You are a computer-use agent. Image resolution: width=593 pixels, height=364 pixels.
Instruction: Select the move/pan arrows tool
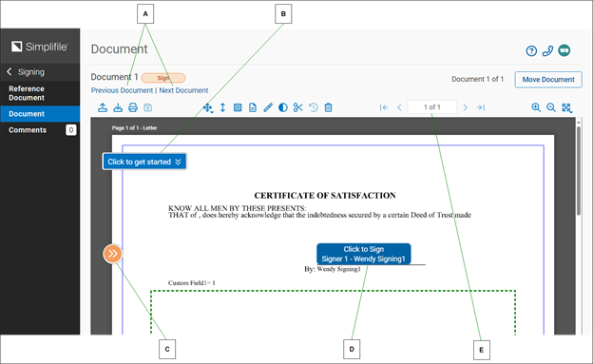pos(207,107)
